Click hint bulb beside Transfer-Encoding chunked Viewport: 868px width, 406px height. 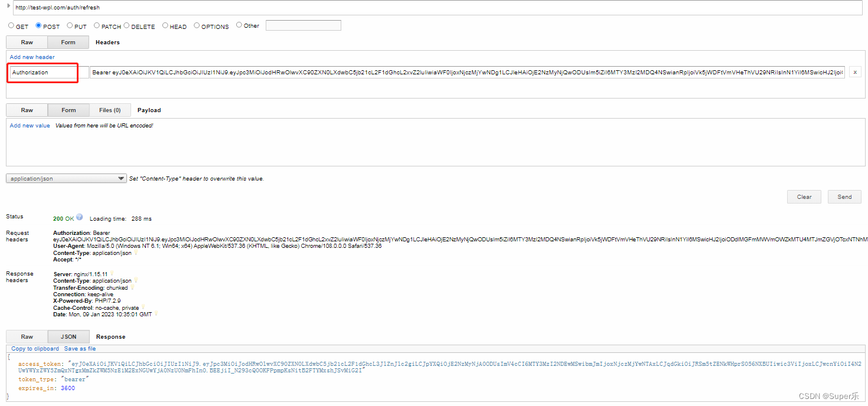tap(132, 287)
